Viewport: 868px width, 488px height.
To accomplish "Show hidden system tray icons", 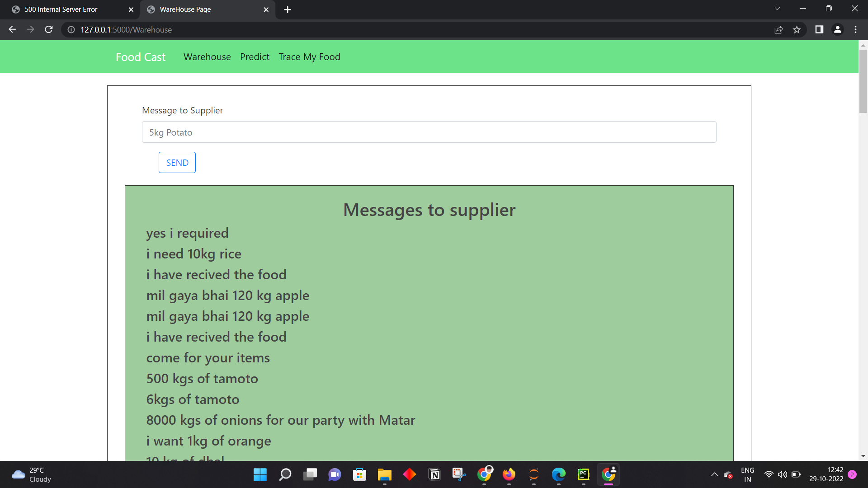I will pyautogui.click(x=714, y=474).
